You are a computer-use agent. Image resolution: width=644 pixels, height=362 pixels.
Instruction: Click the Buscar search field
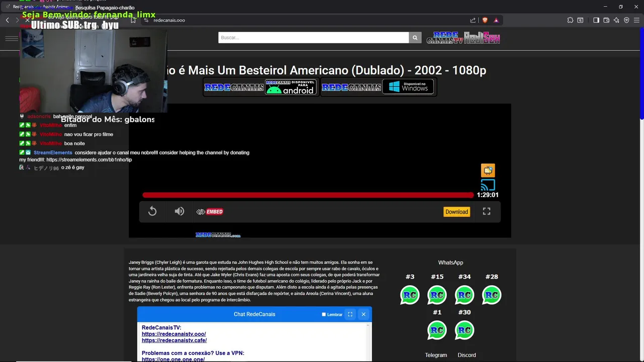tap(313, 38)
